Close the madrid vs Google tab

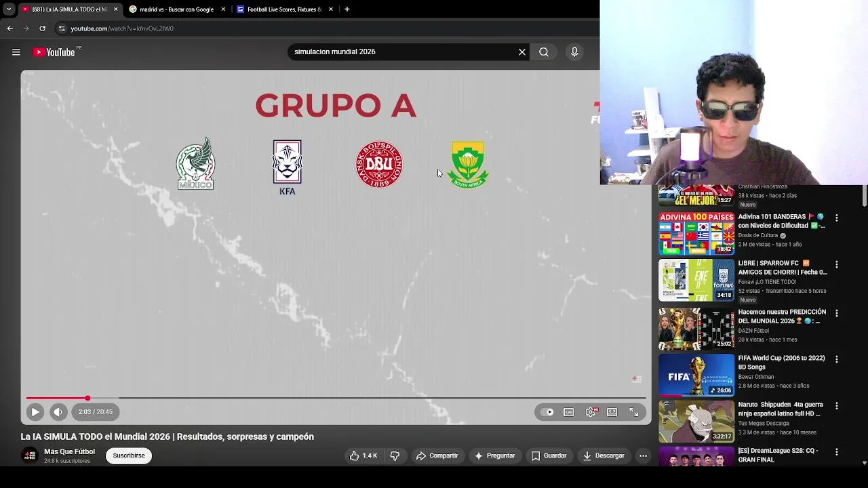[223, 9]
